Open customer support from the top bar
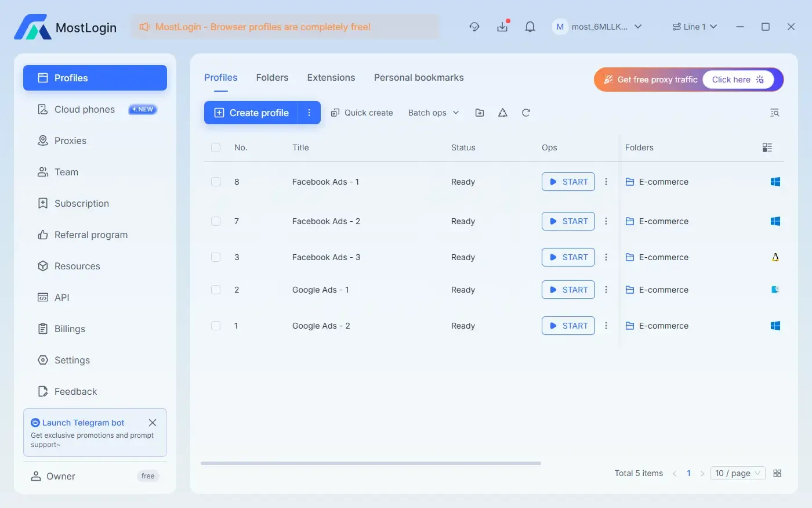The width and height of the screenshot is (812, 508). point(474,26)
